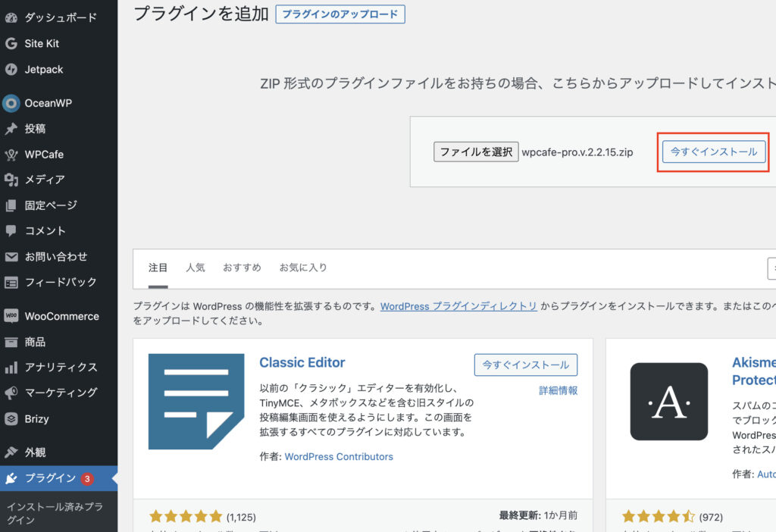Viewport: 776px width, 532px height.
Task: Select the お気に入り tab
Action: point(303,268)
